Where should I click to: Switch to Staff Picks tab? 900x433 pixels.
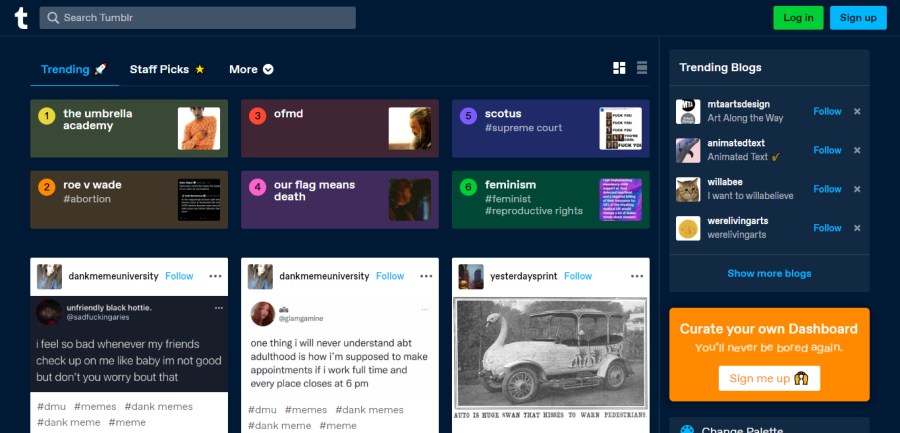(x=167, y=69)
